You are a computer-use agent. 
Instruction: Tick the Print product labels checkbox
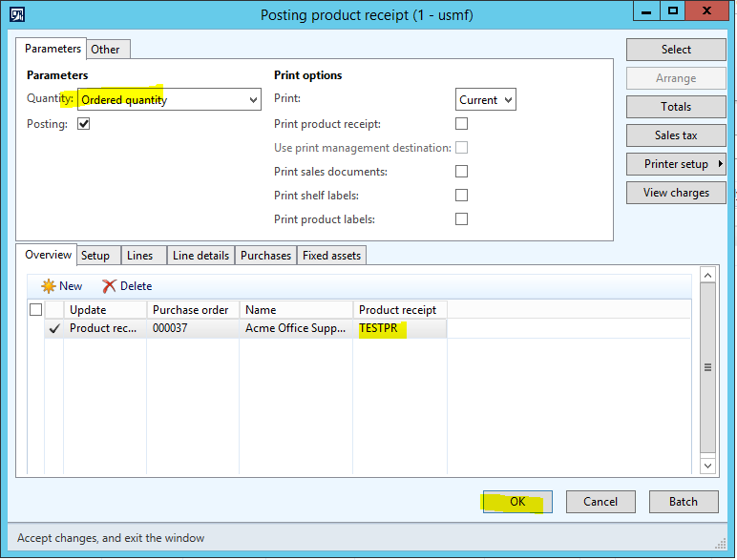click(462, 219)
